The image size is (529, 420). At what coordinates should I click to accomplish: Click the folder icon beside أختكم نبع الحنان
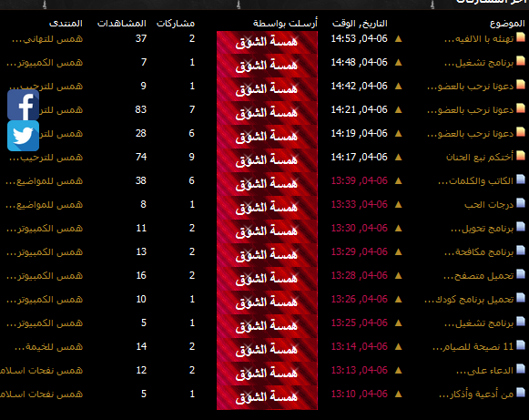click(x=521, y=156)
